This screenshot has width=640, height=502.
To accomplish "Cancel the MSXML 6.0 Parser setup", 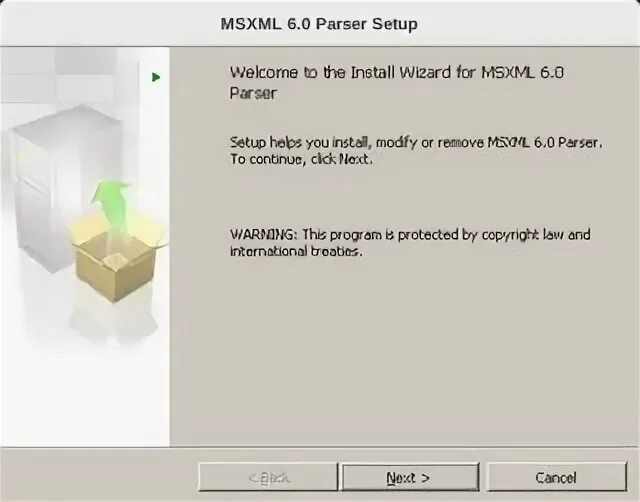I will click(x=556, y=477).
